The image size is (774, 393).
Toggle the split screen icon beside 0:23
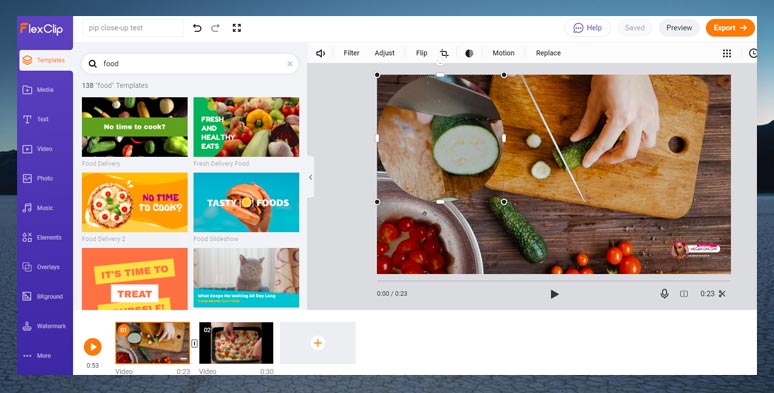click(684, 294)
